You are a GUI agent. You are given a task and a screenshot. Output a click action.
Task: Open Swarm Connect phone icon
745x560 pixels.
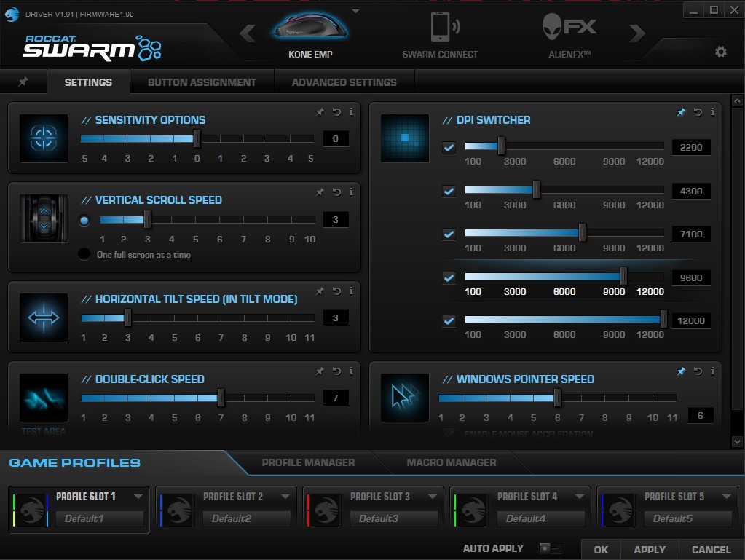[x=441, y=28]
